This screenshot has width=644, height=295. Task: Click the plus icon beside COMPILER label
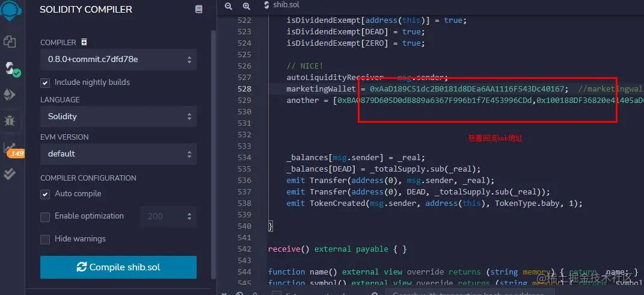84,42
